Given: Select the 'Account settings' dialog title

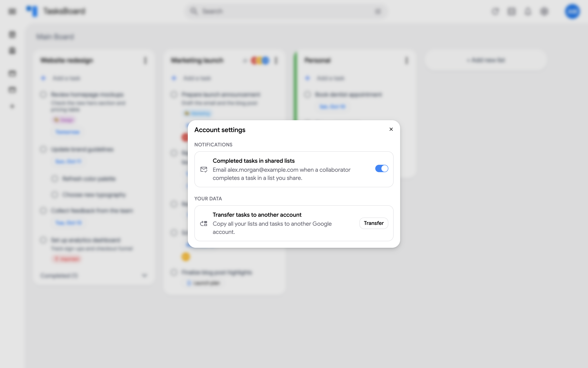Looking at the screenshot, I should 220,130.
